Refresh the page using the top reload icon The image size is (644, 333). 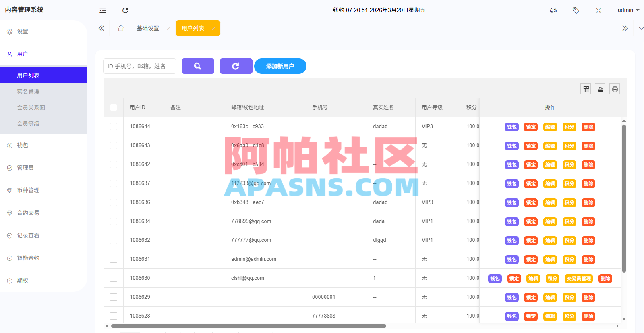(125, 10)
